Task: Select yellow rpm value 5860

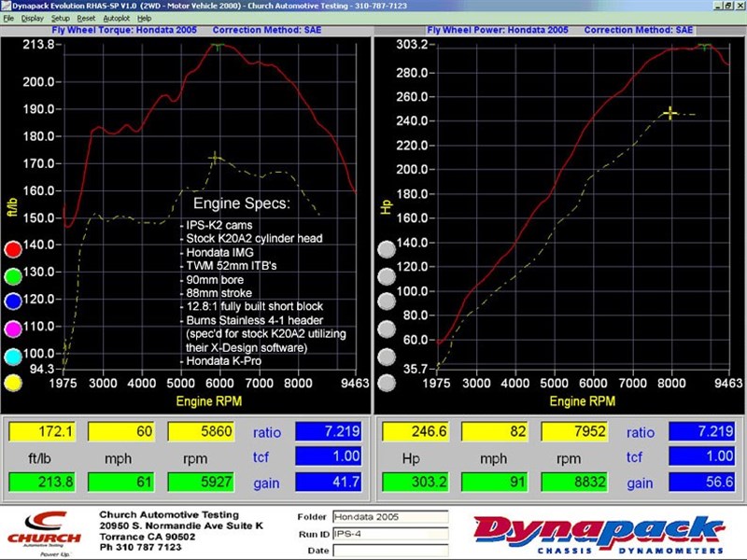Action: 201,431
